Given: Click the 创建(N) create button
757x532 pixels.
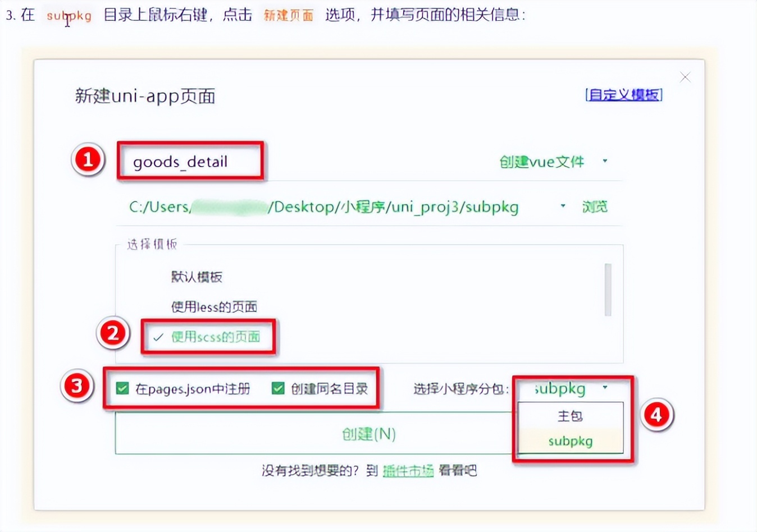Looking at the screenshot, I should coord(368,434).
